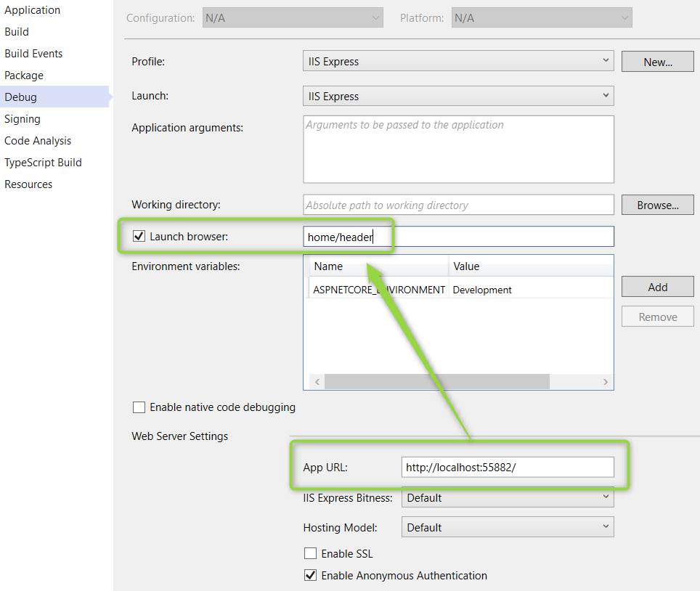Click the New profile button
This screenshot has width=700, height=591.
[x=657, y=61]
